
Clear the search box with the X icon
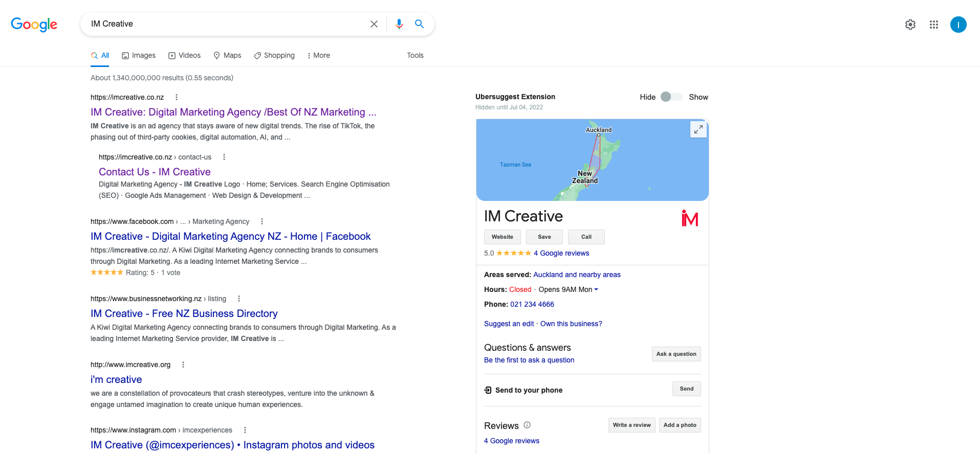(374, 24)
